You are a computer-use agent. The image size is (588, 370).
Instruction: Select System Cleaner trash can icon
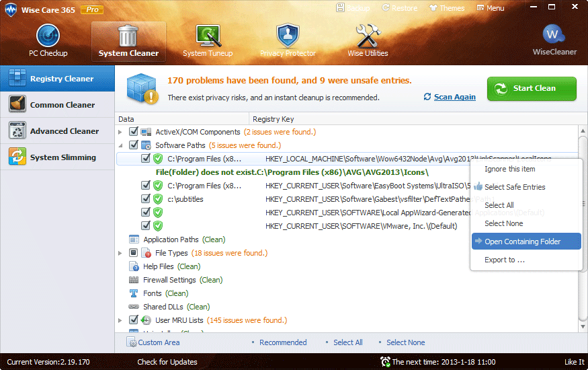pyautogui.click(x=128, y=36)
